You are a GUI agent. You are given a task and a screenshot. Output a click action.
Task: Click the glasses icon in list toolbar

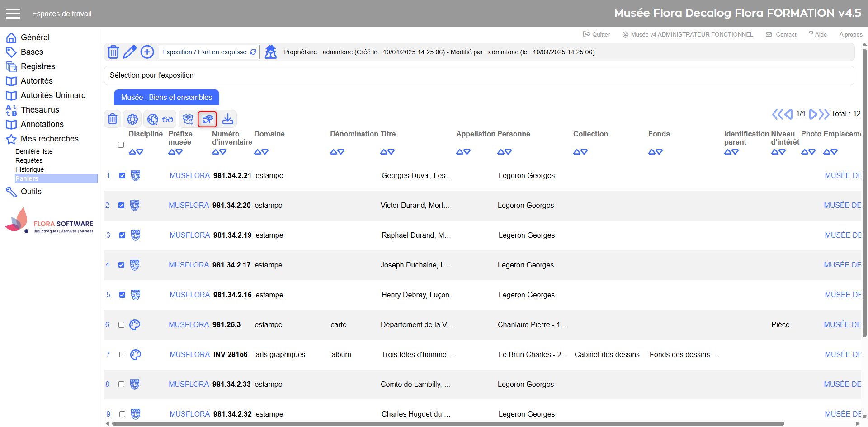point(168,119)
